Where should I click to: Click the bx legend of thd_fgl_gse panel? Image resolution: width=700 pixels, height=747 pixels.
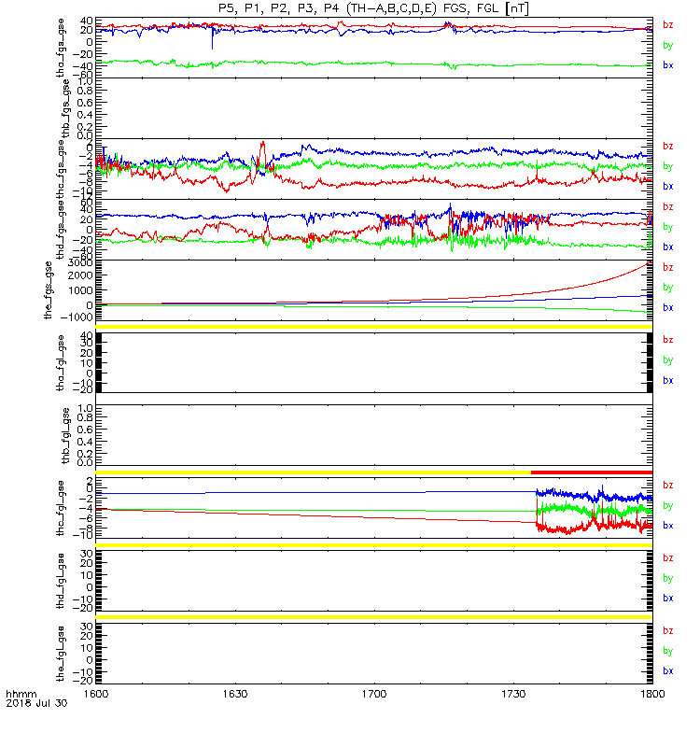pyautogui.click(x=668, y=598)
